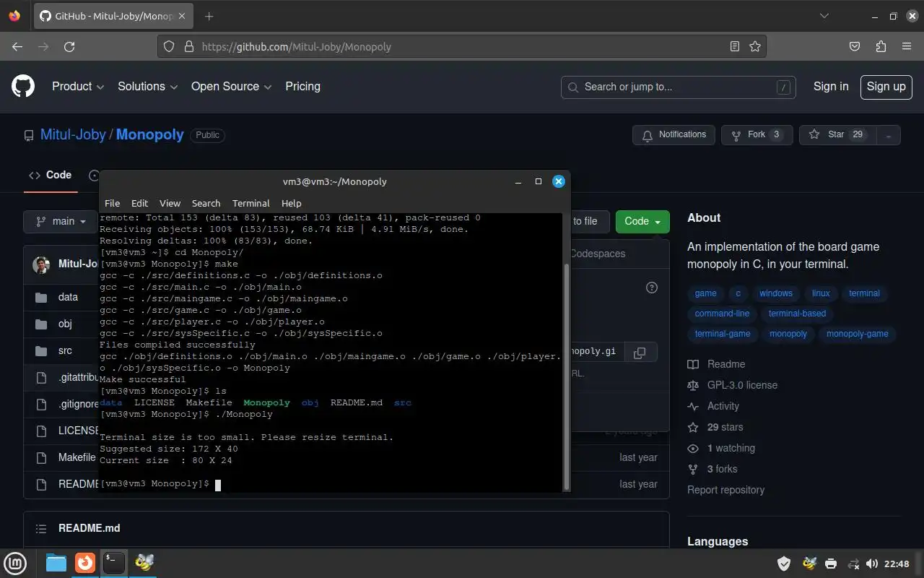Star the Monopoly repository
Screen dimensions: 924x578
838,135
